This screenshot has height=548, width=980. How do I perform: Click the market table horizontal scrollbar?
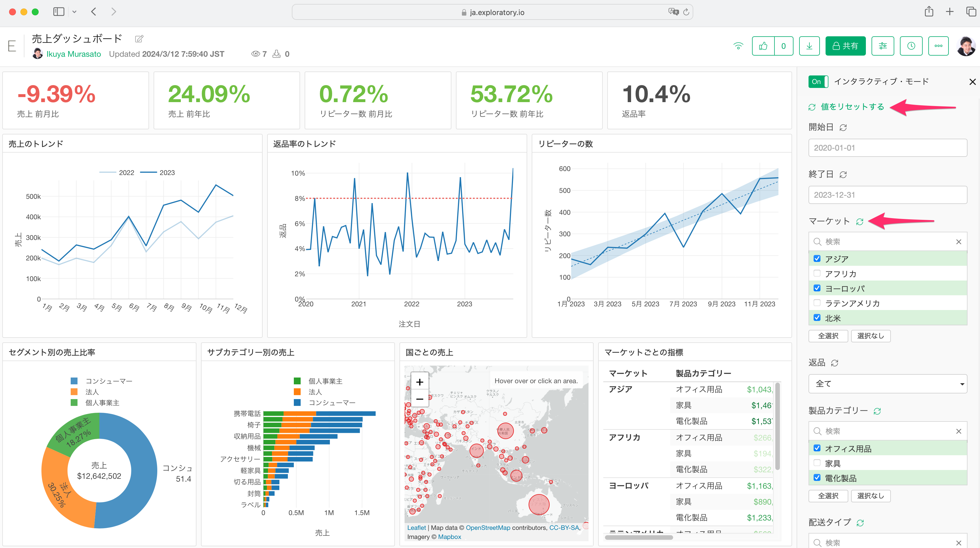[639, 537]
